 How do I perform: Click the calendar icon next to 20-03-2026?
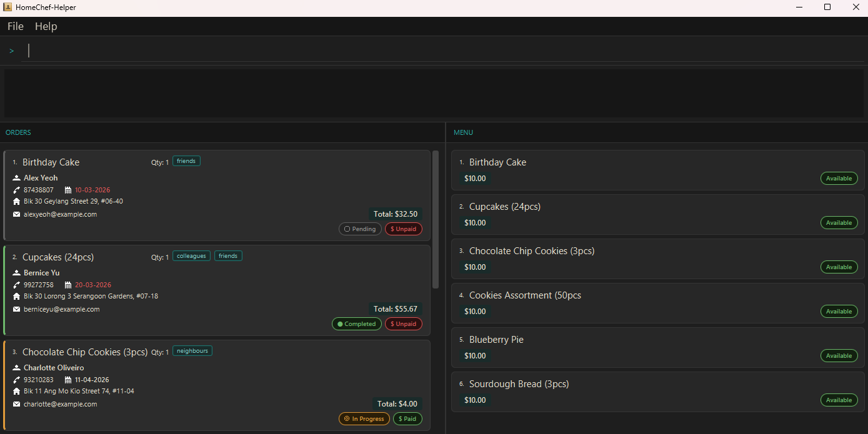(68, 285)
